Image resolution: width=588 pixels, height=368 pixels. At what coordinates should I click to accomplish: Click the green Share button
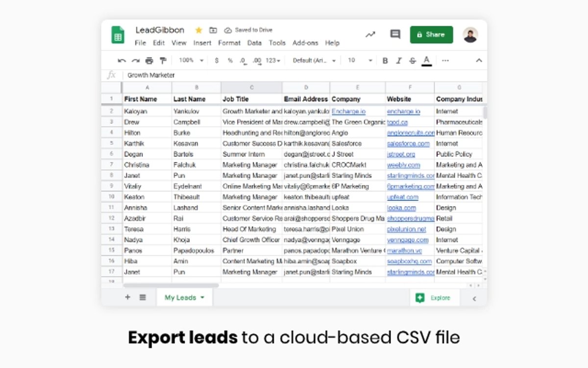[x=431, y=35]
